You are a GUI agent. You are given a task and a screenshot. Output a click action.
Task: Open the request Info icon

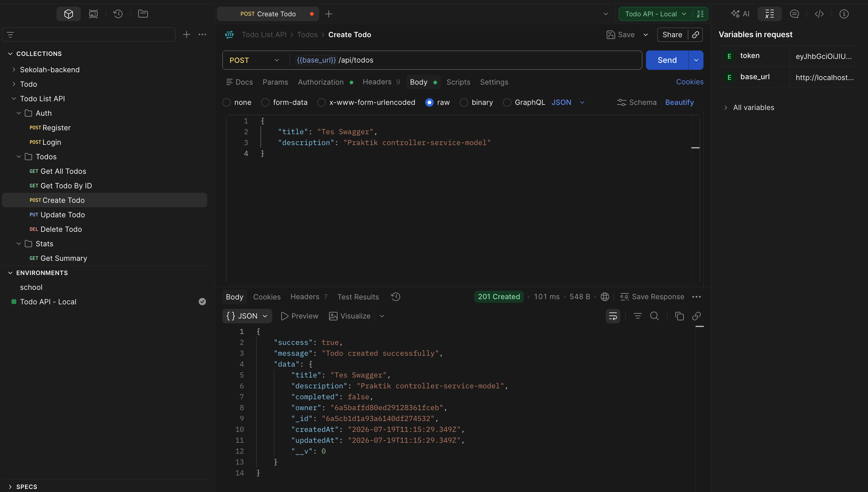point(844,14)
